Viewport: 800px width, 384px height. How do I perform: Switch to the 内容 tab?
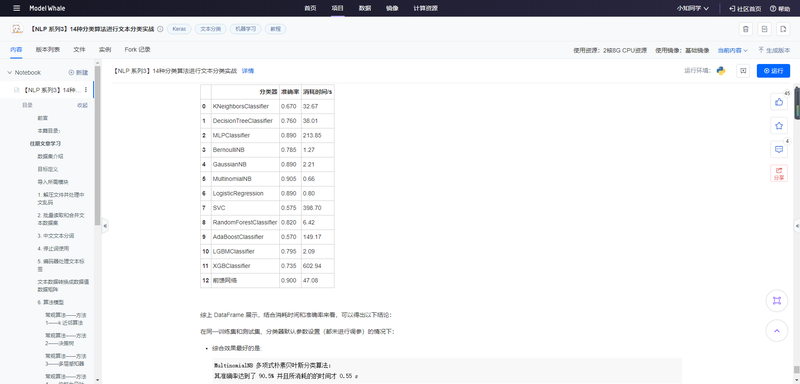coord(16,49)
